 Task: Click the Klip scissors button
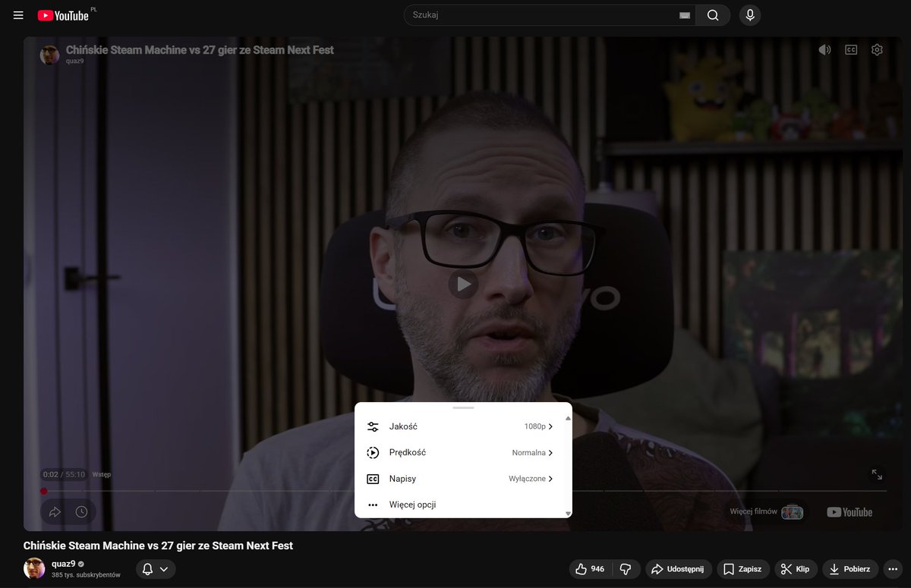click(x=796, y=569)
